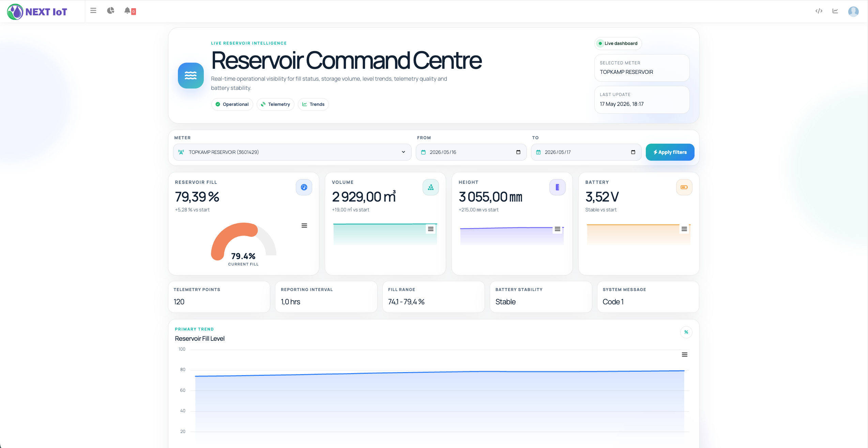Click the Selected Meter TOPKAMP RESERVOIR card

(642, 68)
